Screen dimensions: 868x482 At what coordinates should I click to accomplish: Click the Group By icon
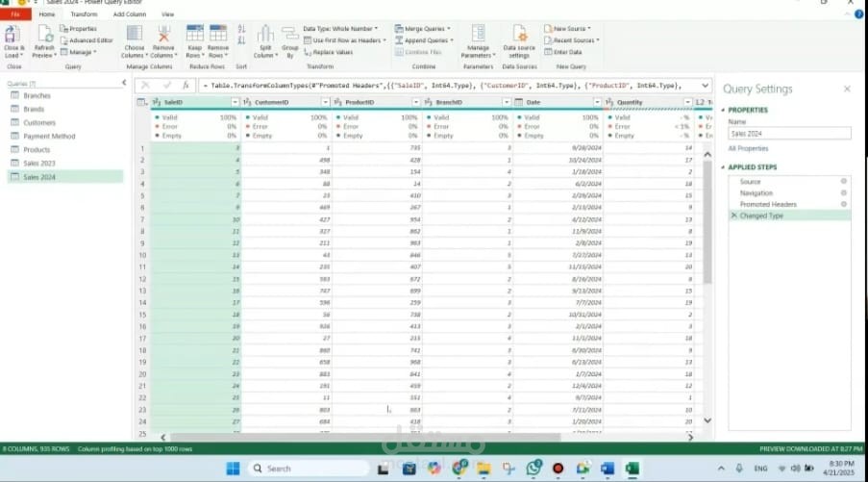pyautogui.click(x=289, y=35)
